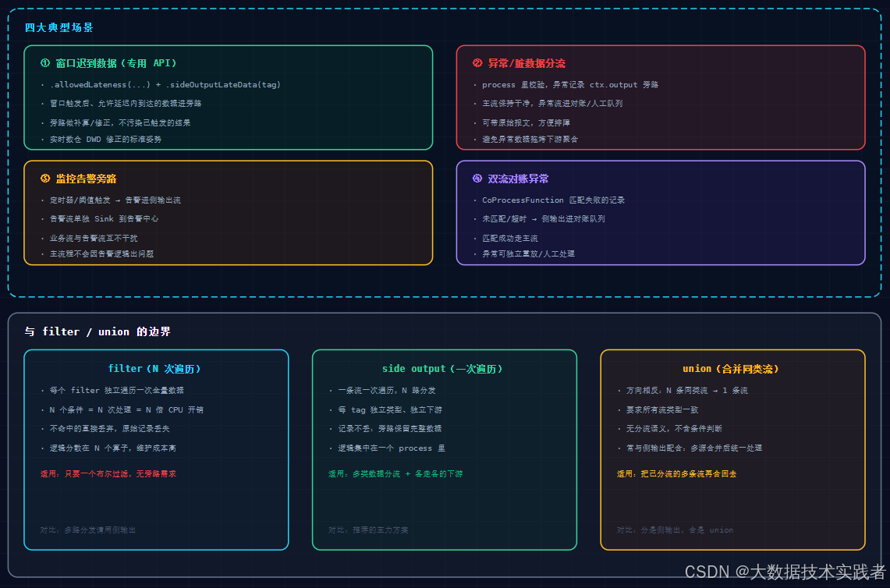Select the title '④ 双流对账异常'
The height and width of the screenshot is (588, 890).
510,179
